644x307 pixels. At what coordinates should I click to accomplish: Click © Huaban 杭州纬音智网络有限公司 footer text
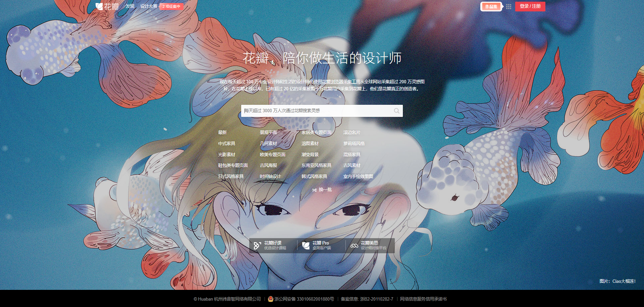227,299
